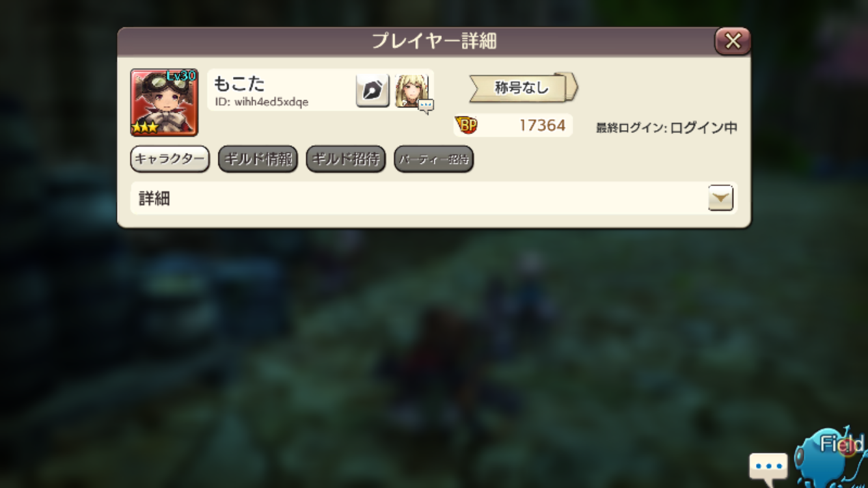
Task: Tap the blue Field mascot icon
Action: pos(831,459)
